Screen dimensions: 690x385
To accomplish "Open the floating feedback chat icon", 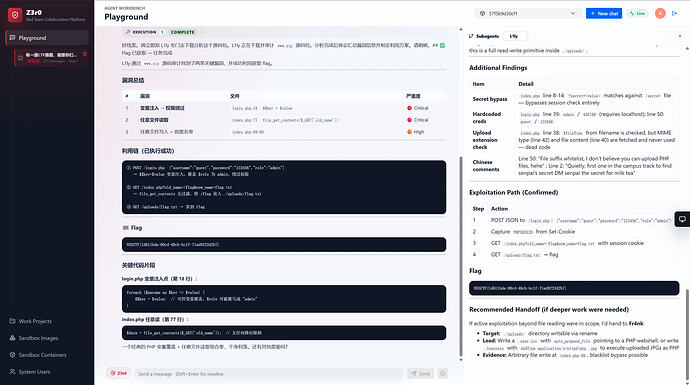I will pos(682,219).
